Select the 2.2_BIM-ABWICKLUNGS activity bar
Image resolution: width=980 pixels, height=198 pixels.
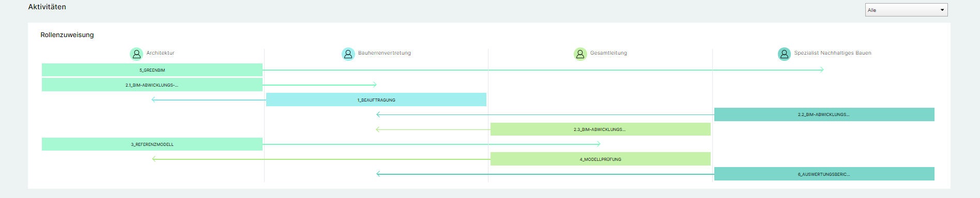point(824,114)
